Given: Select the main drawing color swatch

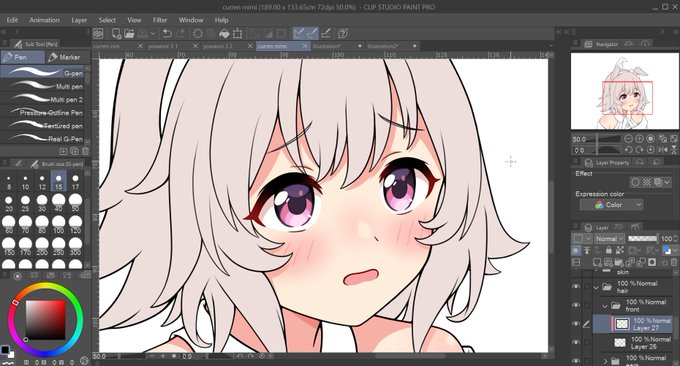Looking at the screenshot, I should (x=5, y=349).
